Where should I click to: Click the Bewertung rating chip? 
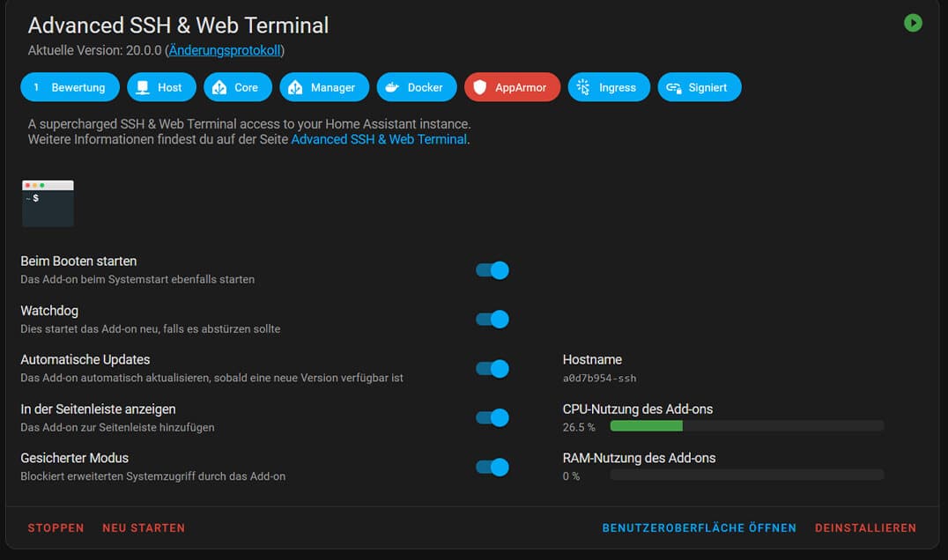70,87
